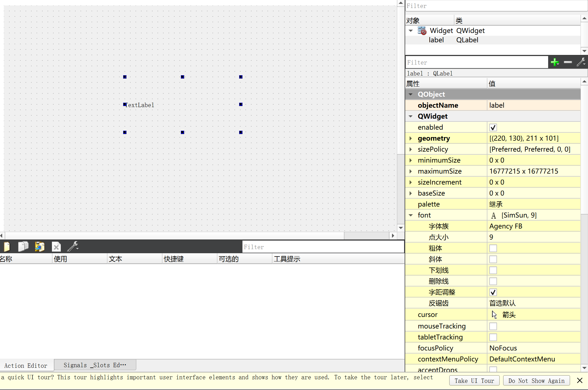Open property editor wrench configure icon

pos(581,62)
